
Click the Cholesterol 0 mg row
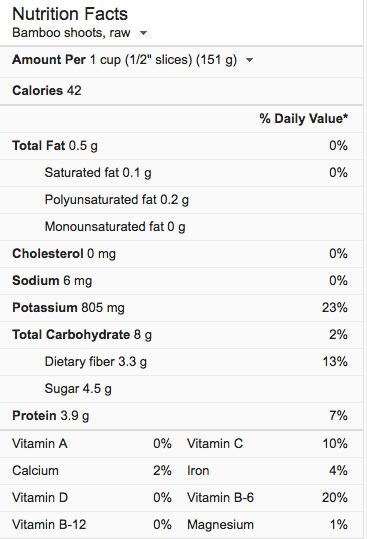(181, 254)
